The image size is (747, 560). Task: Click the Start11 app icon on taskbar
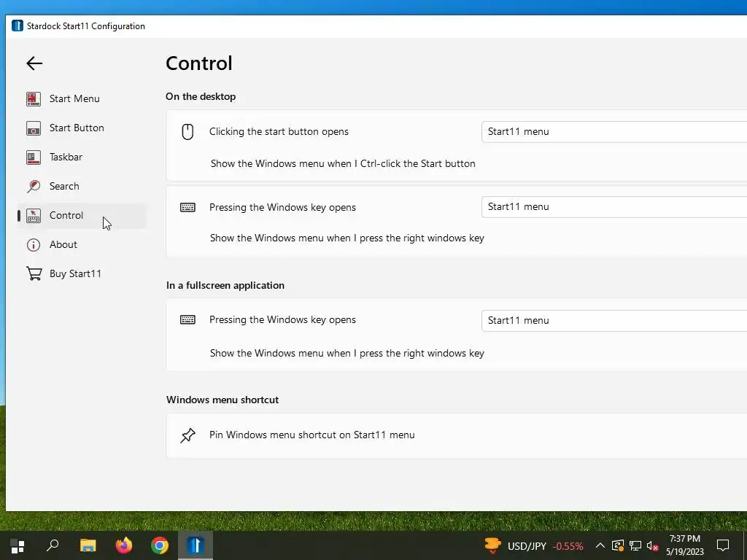tap(196, 545)
